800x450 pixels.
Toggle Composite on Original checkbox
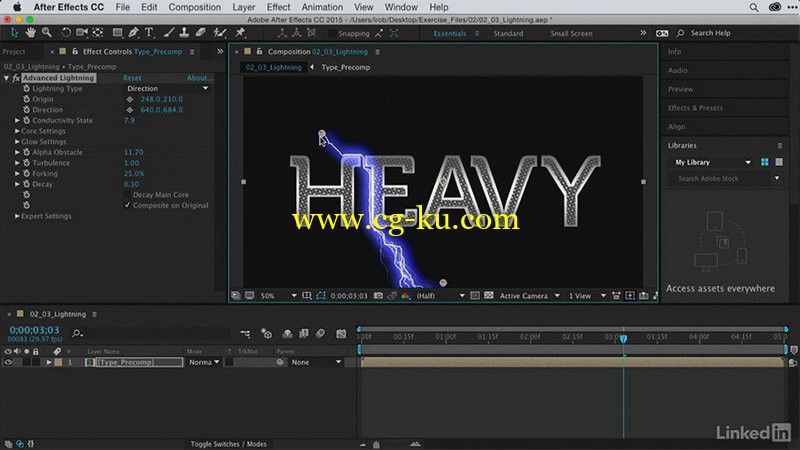(x=127, y=205)
